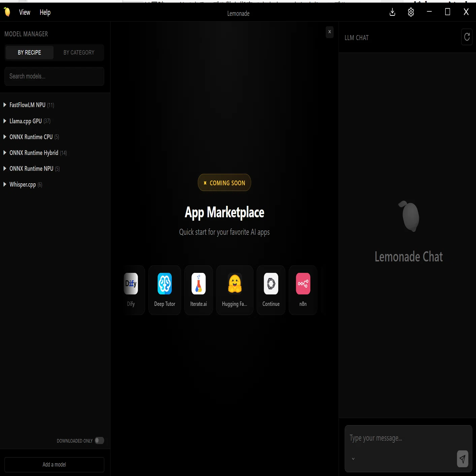Switch to the By Category tab
Image resolution: width=476 pixels, height=476 pixels.
pos(79,53)
